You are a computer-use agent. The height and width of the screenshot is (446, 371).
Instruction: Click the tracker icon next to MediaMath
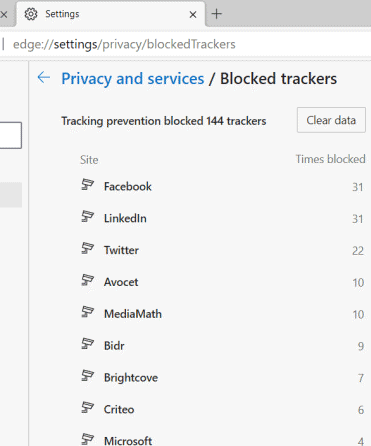[88, 312]
